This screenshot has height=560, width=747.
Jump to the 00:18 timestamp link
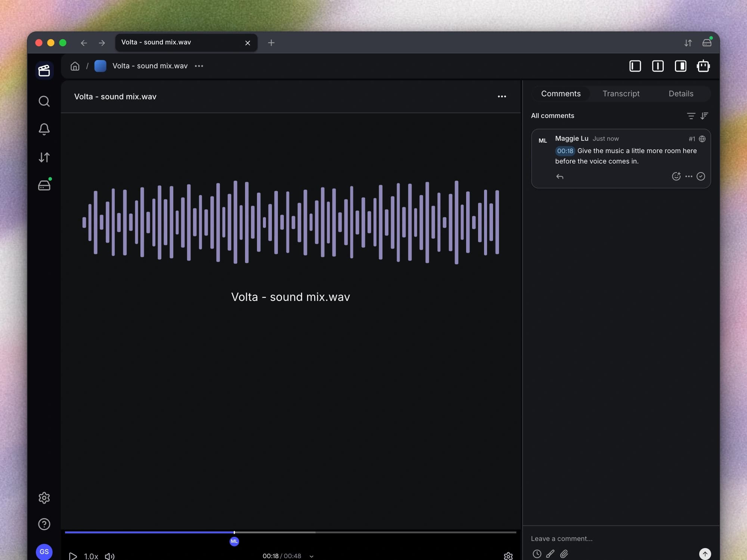565,151
